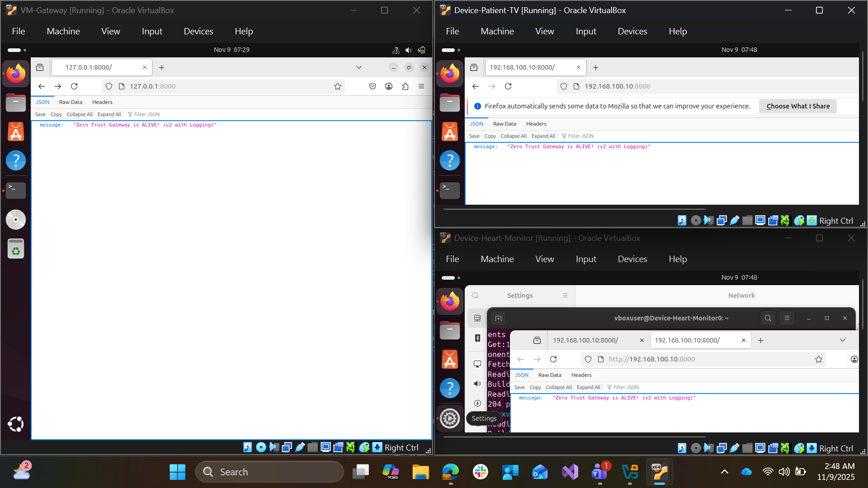Open Headers tab in Device-Patient-TV JSON viewer

pos(536,124)
